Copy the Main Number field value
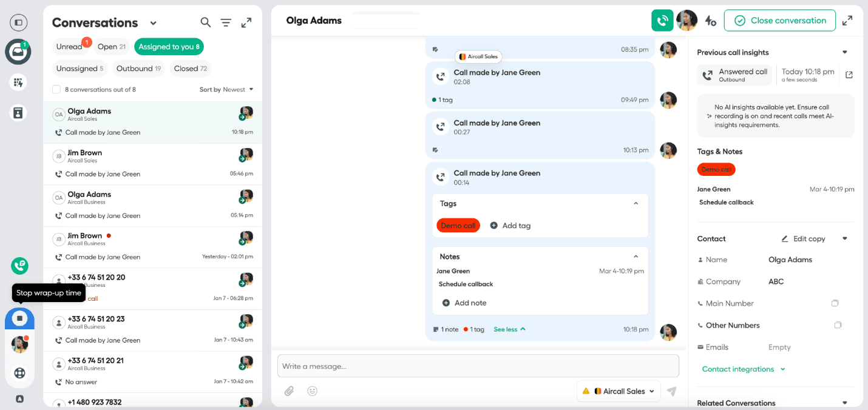Image resolution: width=868 pixels, height=410 pixels. tap(835, 303)
